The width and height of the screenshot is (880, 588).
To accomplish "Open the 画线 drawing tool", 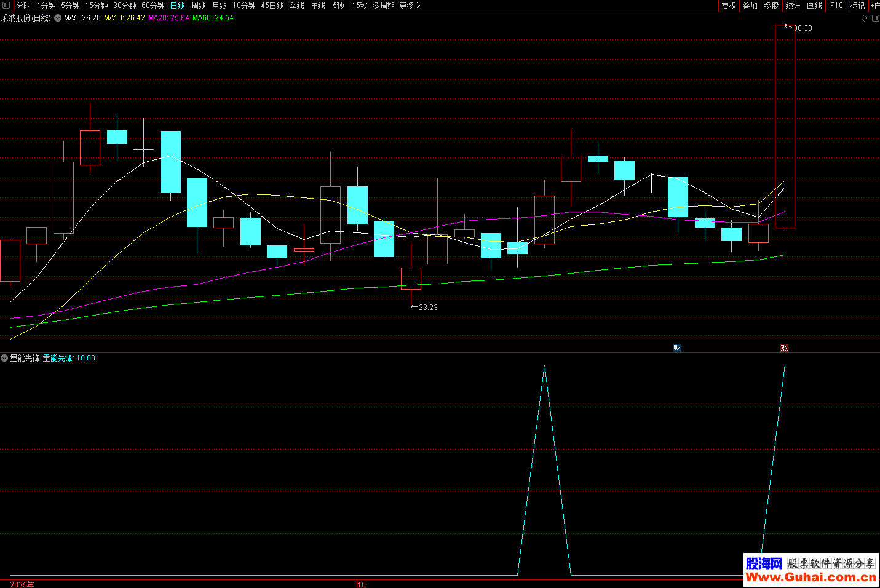I will click(814, 6).
